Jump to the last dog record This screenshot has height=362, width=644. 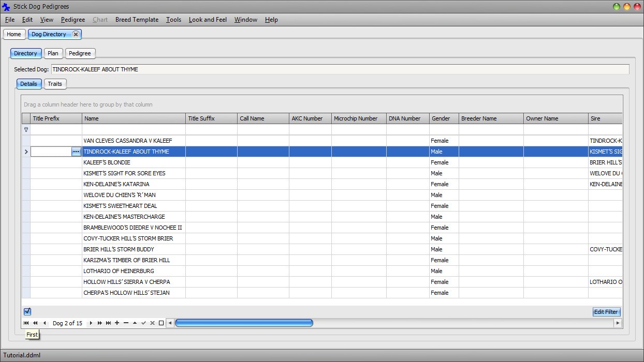click(109, 323)
